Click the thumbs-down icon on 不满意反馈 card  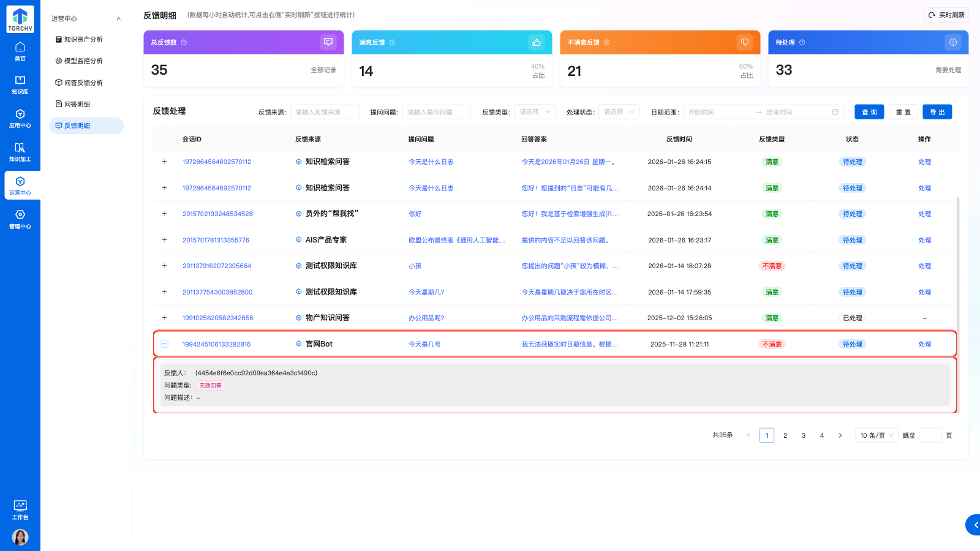pyautogui.click(x=744, y=42)
